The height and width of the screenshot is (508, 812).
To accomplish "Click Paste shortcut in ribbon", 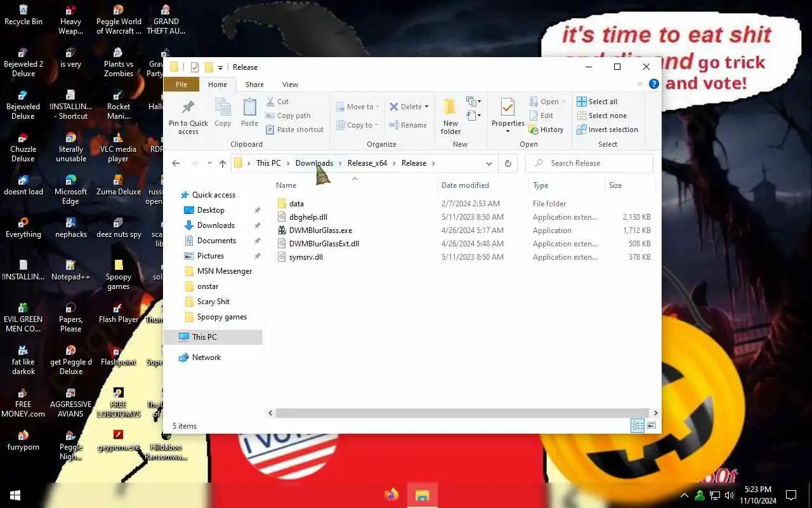I will click(294, 130).
